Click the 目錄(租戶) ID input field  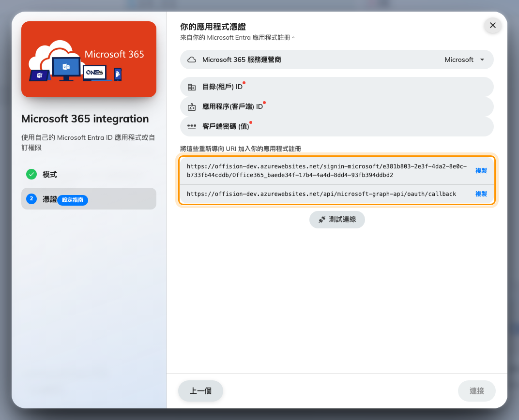click(x=336, y=87)
